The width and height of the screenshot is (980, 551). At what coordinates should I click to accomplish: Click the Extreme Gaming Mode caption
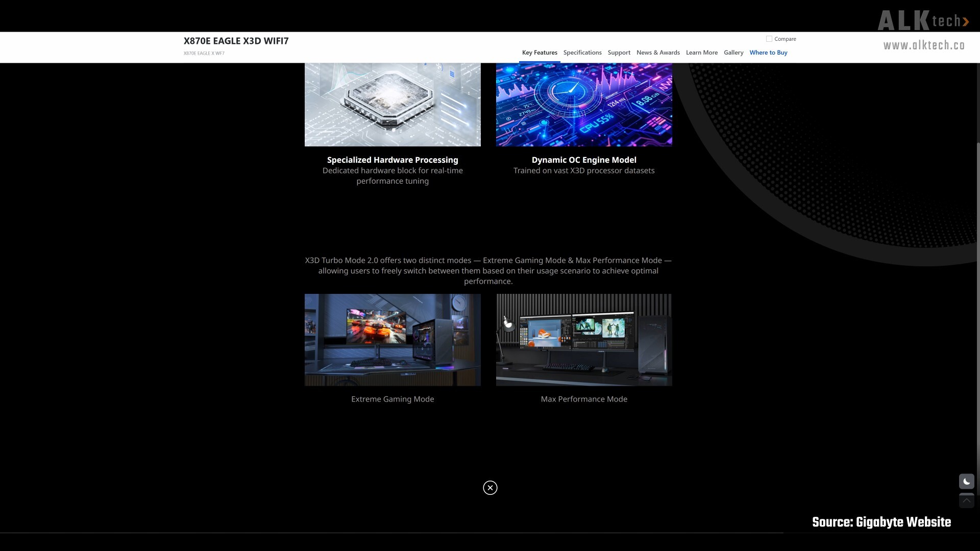click(x=393, y=399)
